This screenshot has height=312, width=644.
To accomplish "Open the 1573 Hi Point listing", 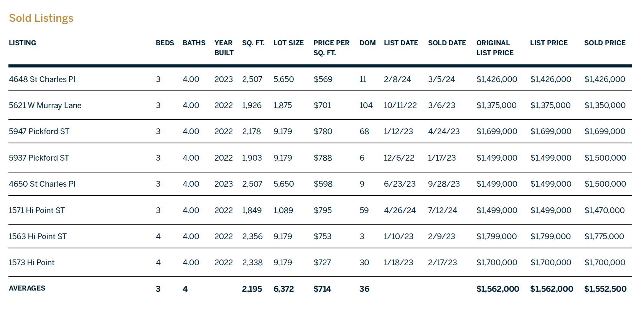I will click(32, 263).
